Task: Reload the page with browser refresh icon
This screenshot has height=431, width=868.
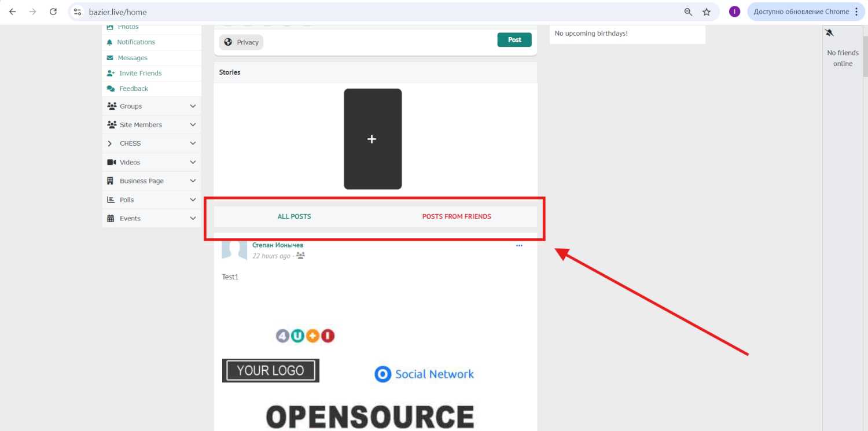Action: 53,12
